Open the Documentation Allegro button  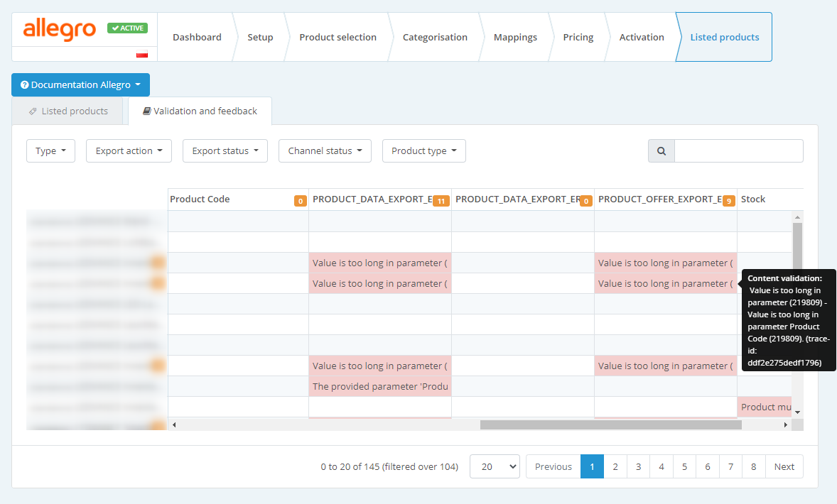(80, 85)
